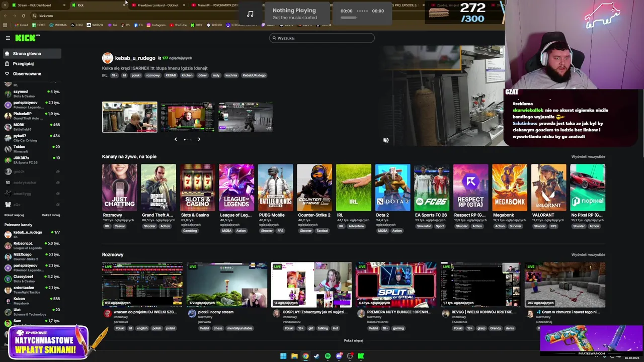Switch to the Prawdziwy Lombard browser tab
644x362 pixels.
[x=157, y=5]
